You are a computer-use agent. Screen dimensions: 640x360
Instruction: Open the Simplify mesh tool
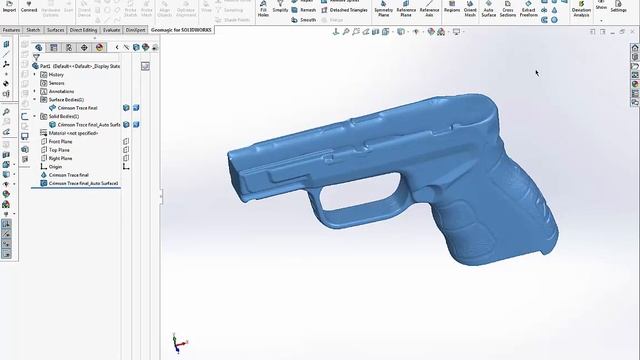tap(280, 7)
